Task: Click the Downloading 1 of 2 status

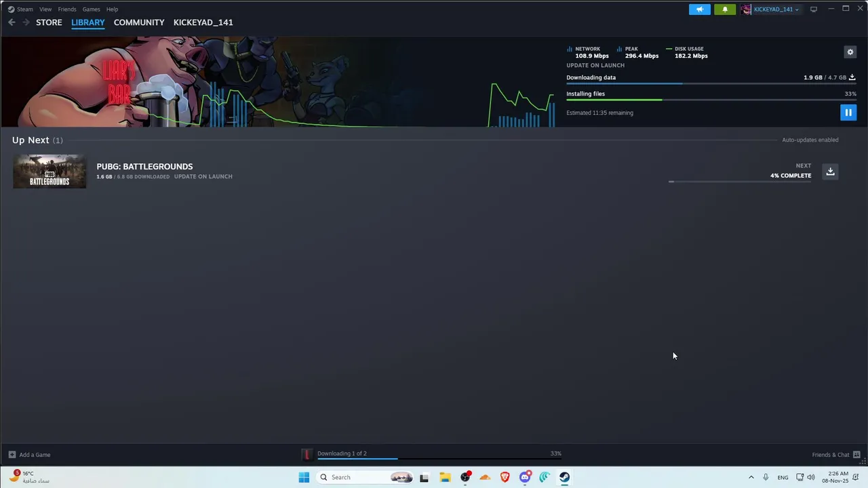Action: 342,453
